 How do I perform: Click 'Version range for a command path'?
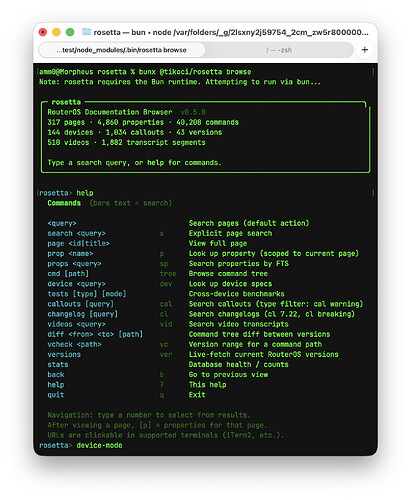coord(255,344)
